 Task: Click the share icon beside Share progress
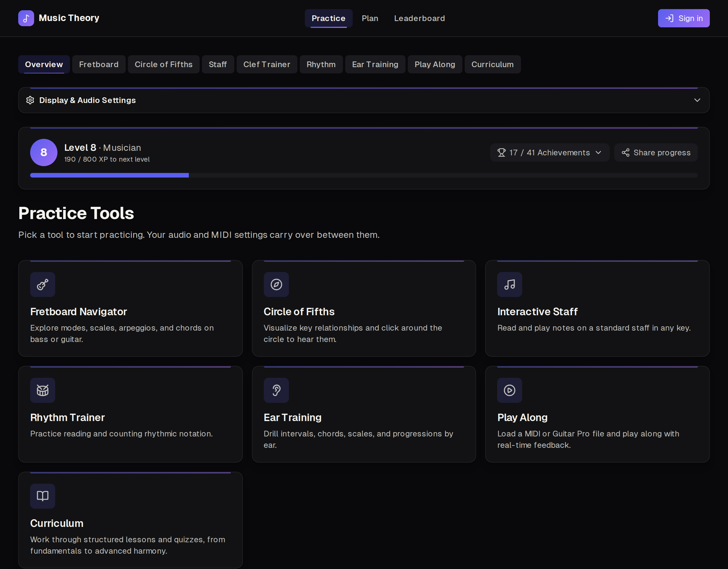(626, 152)
